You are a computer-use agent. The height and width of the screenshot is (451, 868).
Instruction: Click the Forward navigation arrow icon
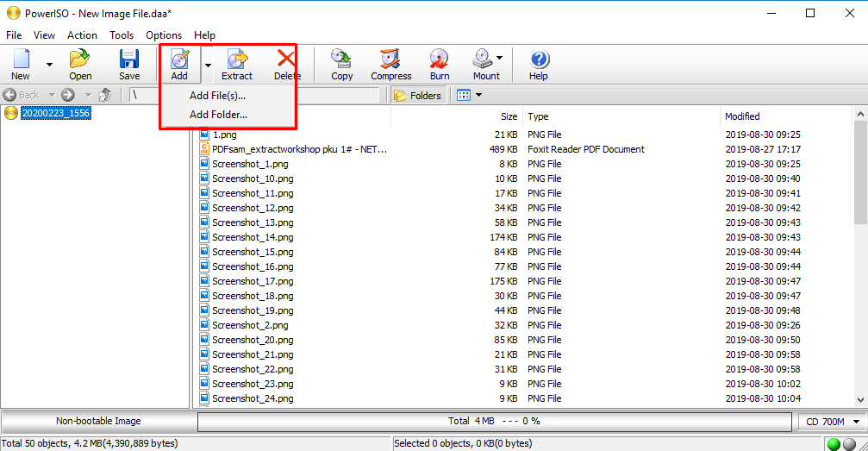pos(68,95)
